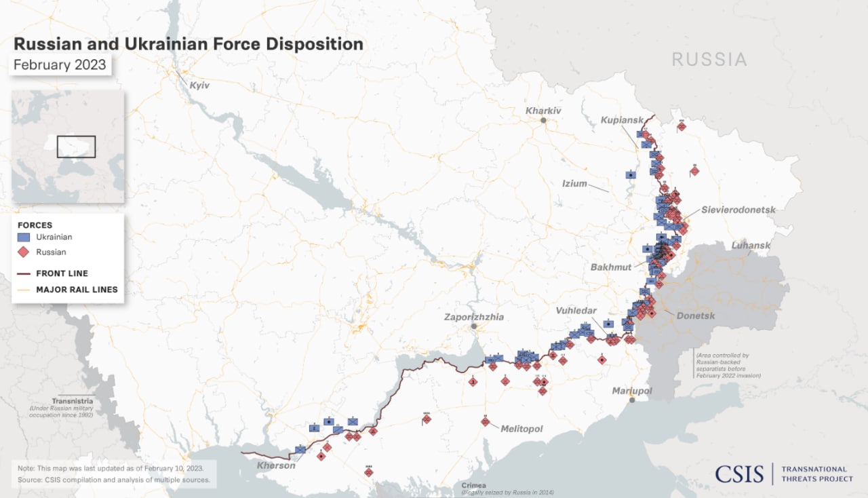
Task: Click the isolated Ukrainian unit marker near Izium
Action: (x=631, y=174)
